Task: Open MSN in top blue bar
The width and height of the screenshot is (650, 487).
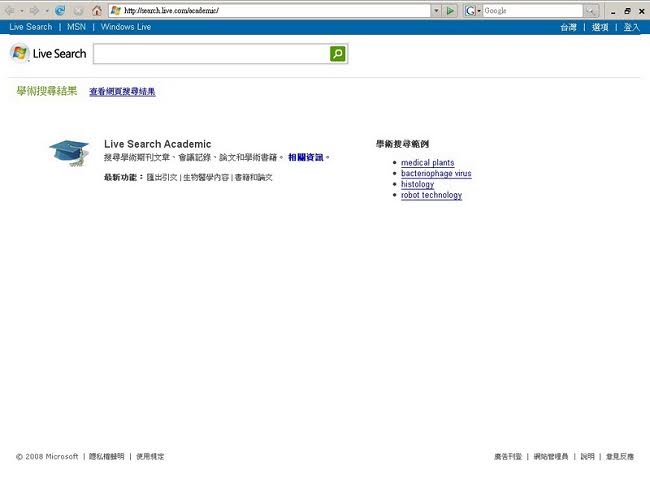Action: [76, 27]
